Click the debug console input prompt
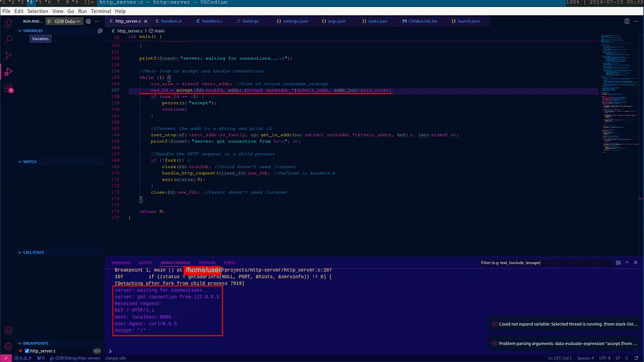This screenshot has height=362, width=644. (x=374, y=351)
